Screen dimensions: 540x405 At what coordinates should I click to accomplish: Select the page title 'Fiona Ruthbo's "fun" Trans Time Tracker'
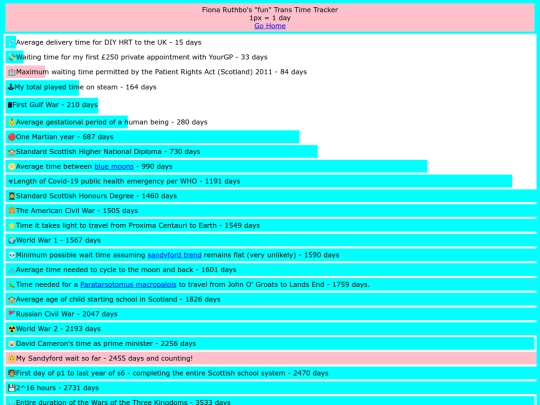(270, 10)
